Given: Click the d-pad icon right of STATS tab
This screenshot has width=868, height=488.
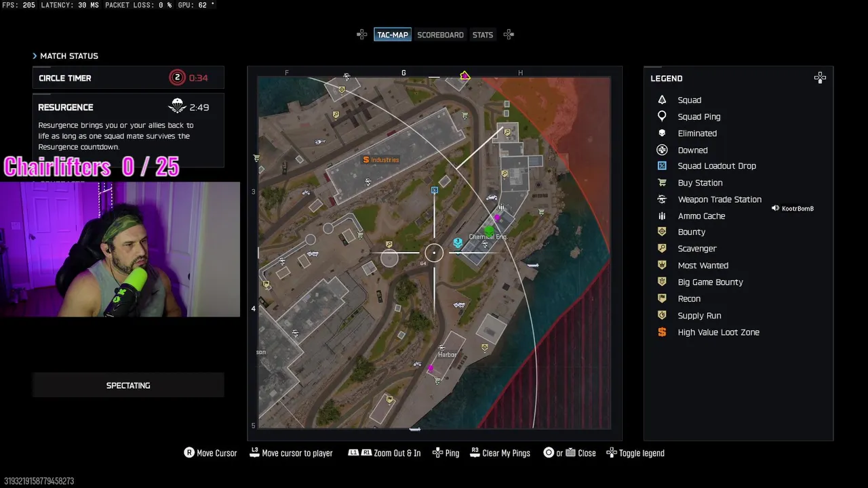Looking at the screenshot, I should 509,35.
